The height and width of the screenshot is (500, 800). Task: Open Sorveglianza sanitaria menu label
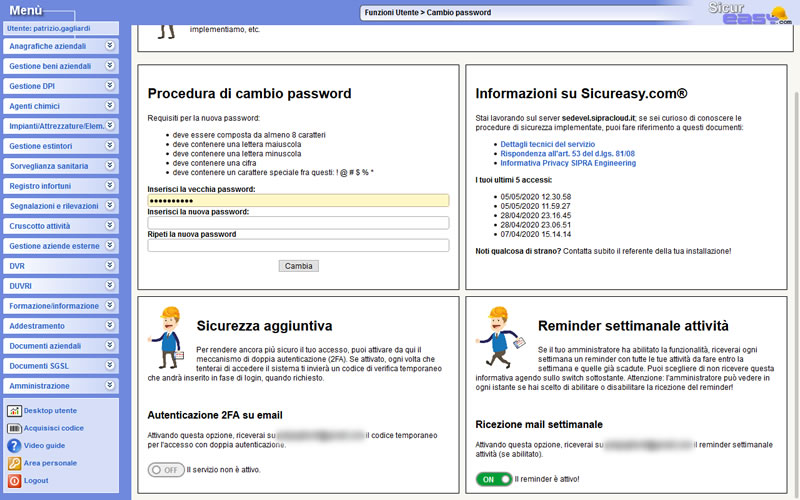[48, 166]
